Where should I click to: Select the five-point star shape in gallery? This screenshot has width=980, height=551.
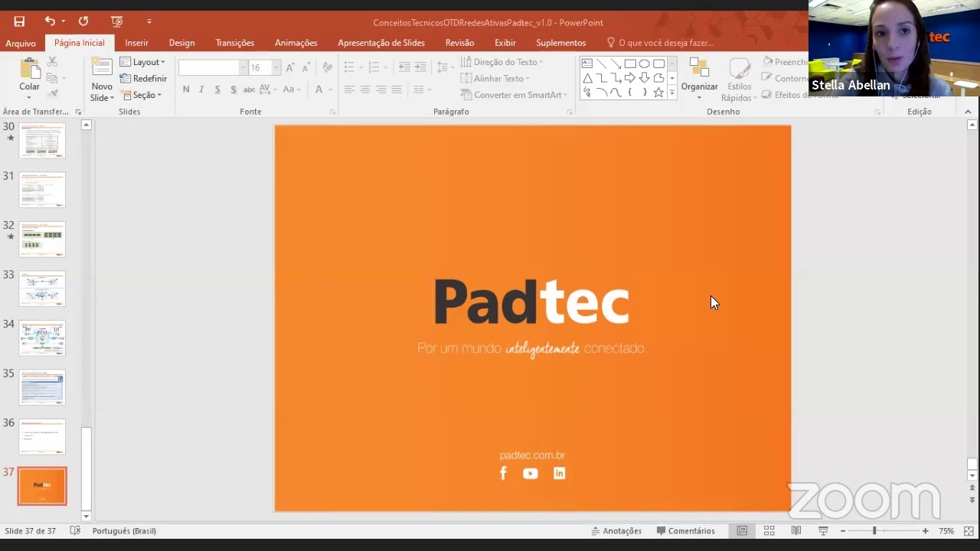pyautogui.click(x=658, y=93)
